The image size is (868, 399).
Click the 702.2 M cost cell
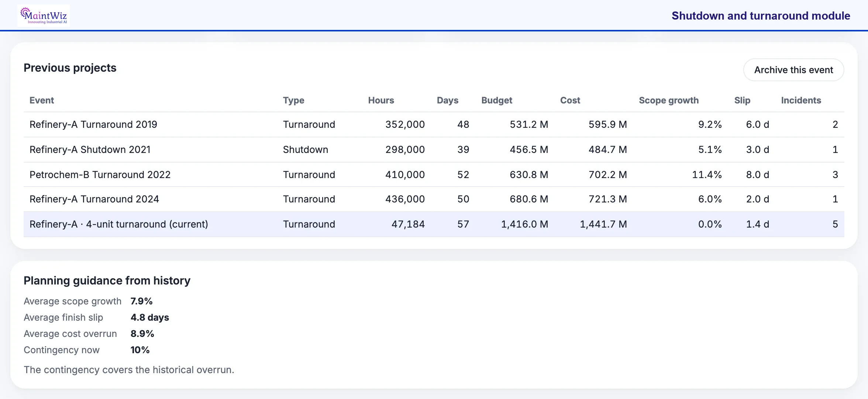pyautogui.click(x=608, y=174)
